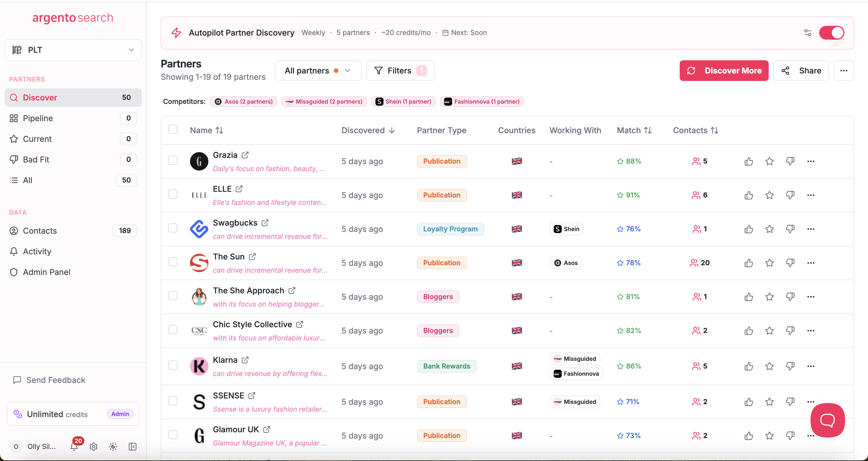The height and width of the screenshot is (461, 868).
Task: Dislike Klarna with the thumbs-down icon
Action: tap(790, 366)
